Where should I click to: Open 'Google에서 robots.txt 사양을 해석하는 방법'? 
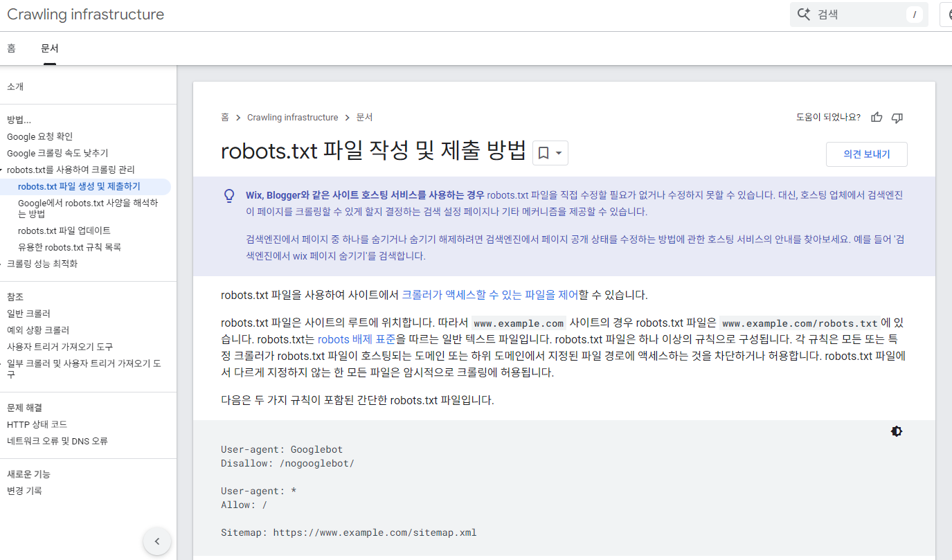click(88, 208)
